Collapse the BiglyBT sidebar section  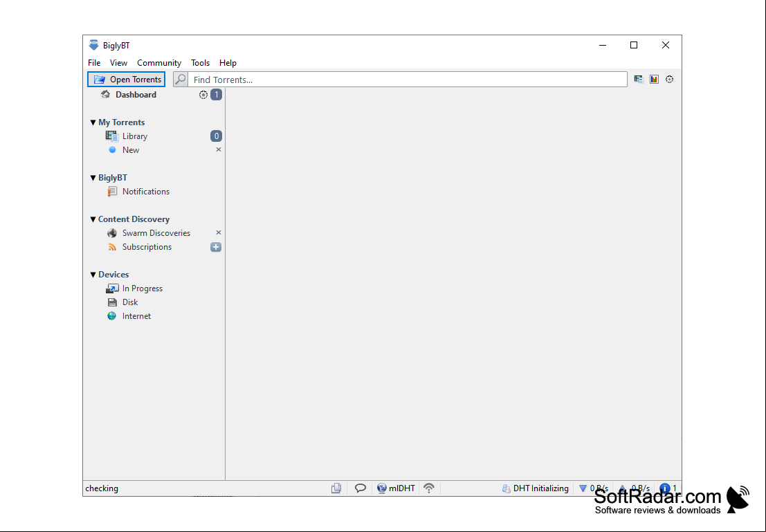click(93, 178)
